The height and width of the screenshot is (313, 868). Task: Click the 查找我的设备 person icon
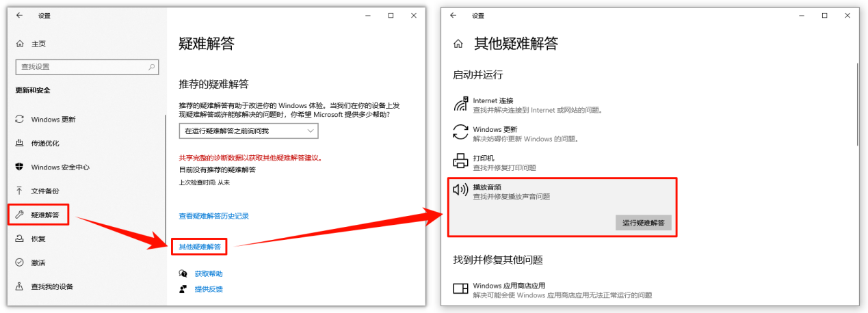(19, 286)
